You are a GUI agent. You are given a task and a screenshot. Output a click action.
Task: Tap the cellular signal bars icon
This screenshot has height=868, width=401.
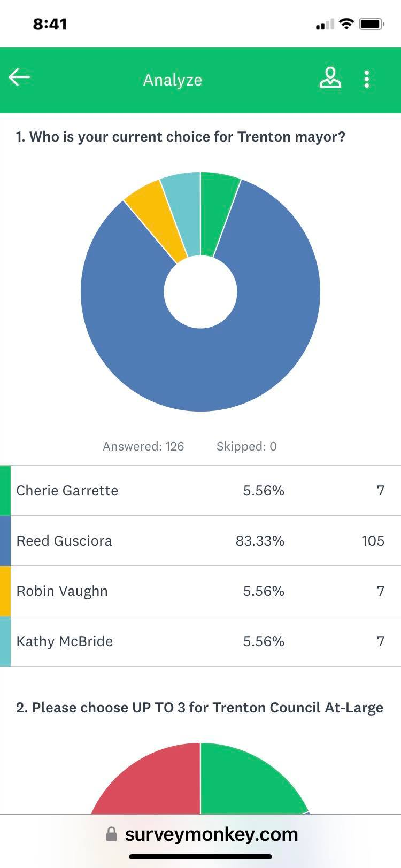coord(325,24)
